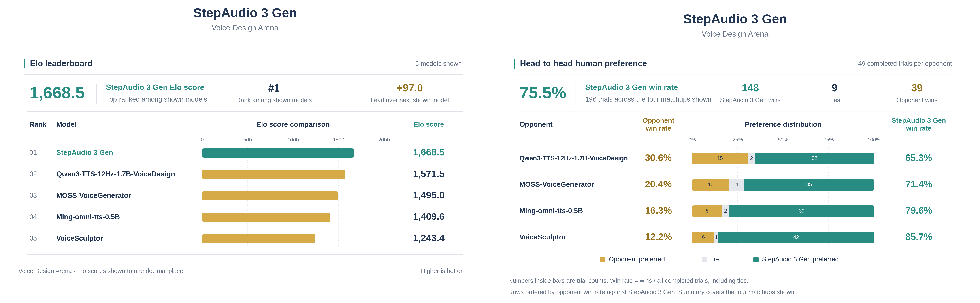Click "49 completed trials per opponent" label

click(x=905, y=64)
